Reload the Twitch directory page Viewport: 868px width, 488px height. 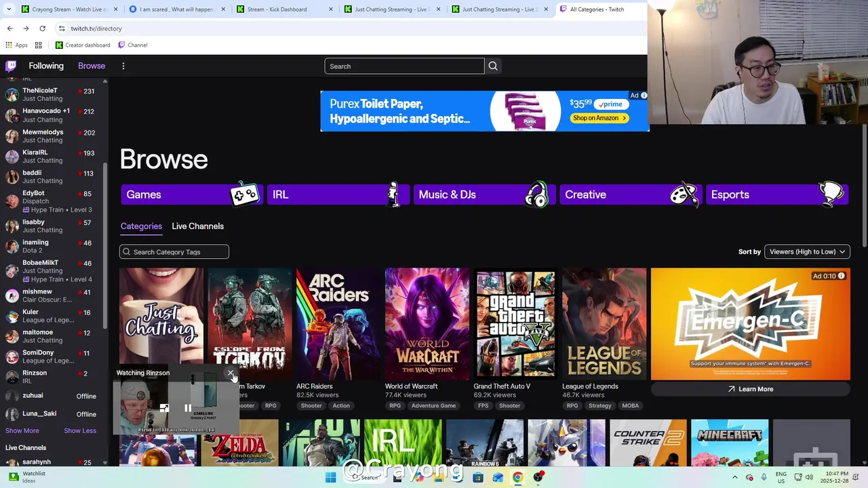coord(42,28)
